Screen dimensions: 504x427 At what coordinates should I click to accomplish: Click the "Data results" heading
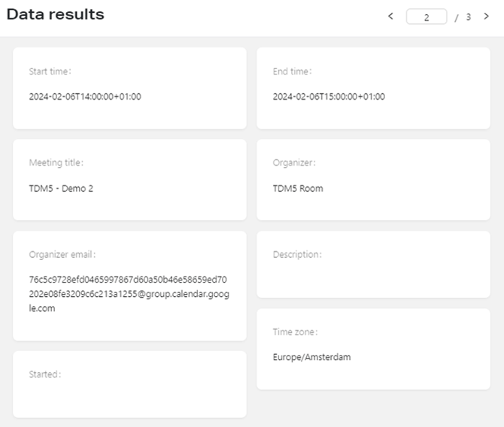[56, 15]
